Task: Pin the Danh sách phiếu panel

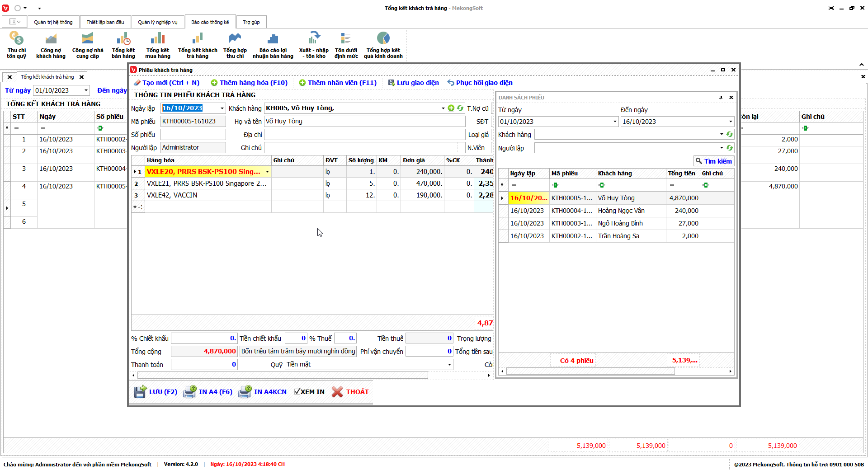Action: coord(721,98)
